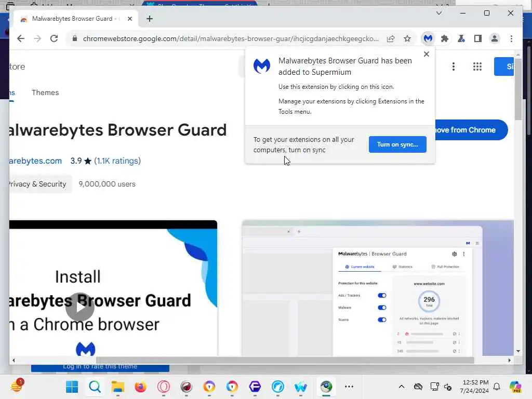Show hidden system tray icons
532x399 pixels.
[402, 387]
